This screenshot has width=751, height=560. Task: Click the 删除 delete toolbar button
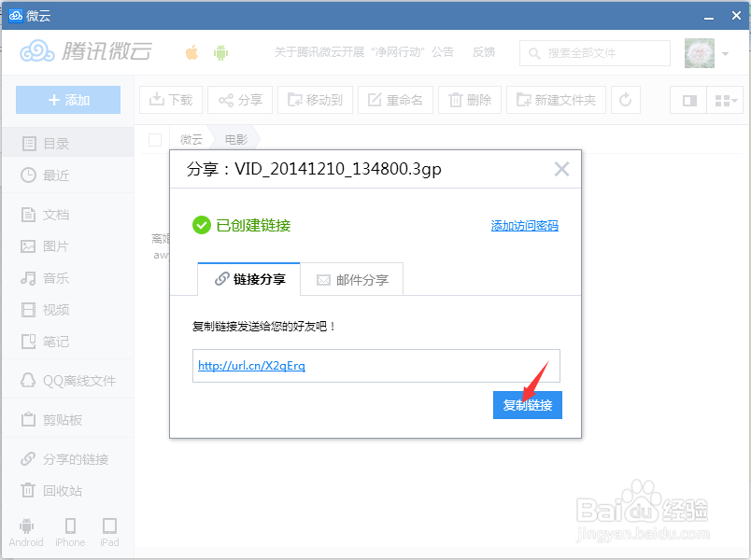click(470, 100)
